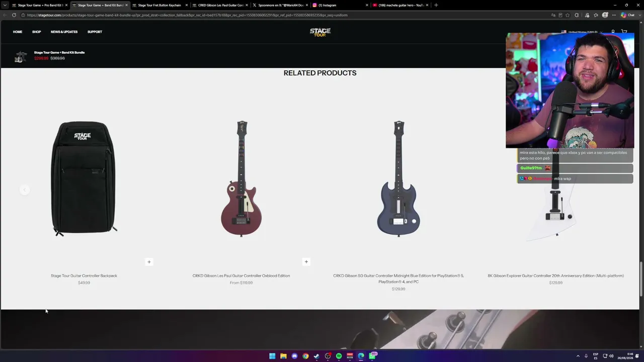This screenshot has width=644, height=362.
Task: Close the Instagram tab
Action: pos(367,5)
